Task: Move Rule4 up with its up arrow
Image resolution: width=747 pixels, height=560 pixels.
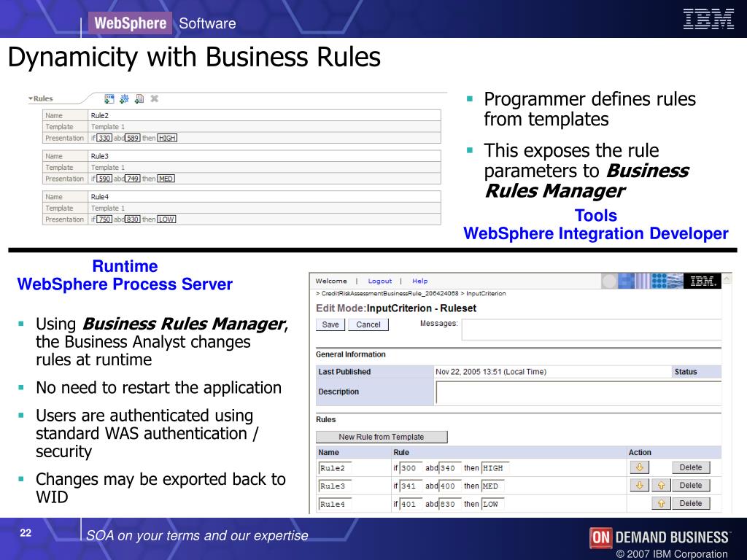Action: pos(661,503)
